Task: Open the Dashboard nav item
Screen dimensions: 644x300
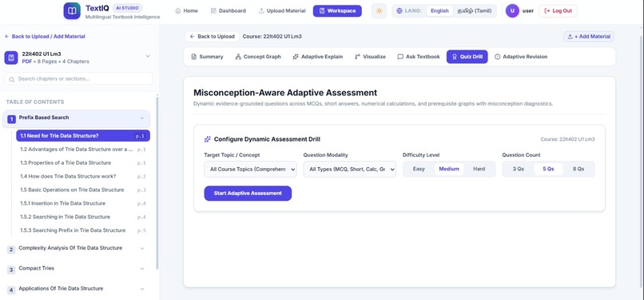Action: [x=228, y=10]
